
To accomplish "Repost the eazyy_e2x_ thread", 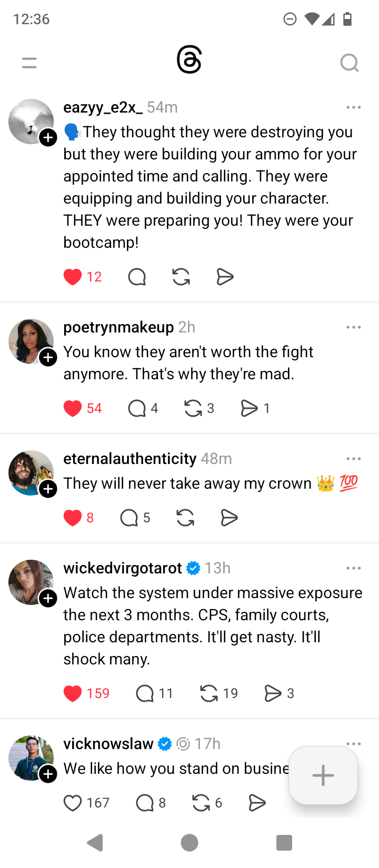I will click(x=181, y=277).
